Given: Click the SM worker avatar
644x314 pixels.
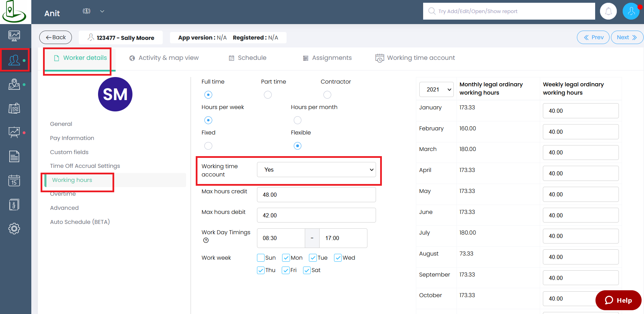Looking at the screenshot, I should (115, 94).
